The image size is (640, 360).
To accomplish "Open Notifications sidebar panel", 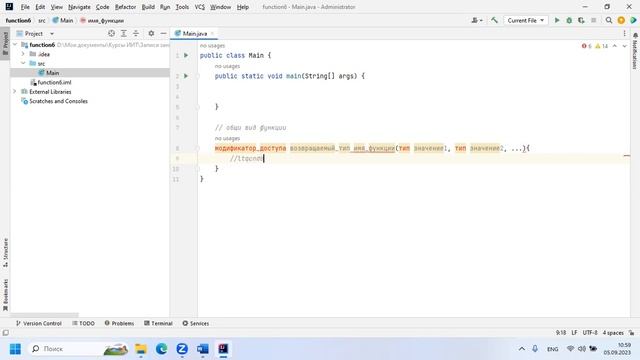I will (x=635, y=51).
